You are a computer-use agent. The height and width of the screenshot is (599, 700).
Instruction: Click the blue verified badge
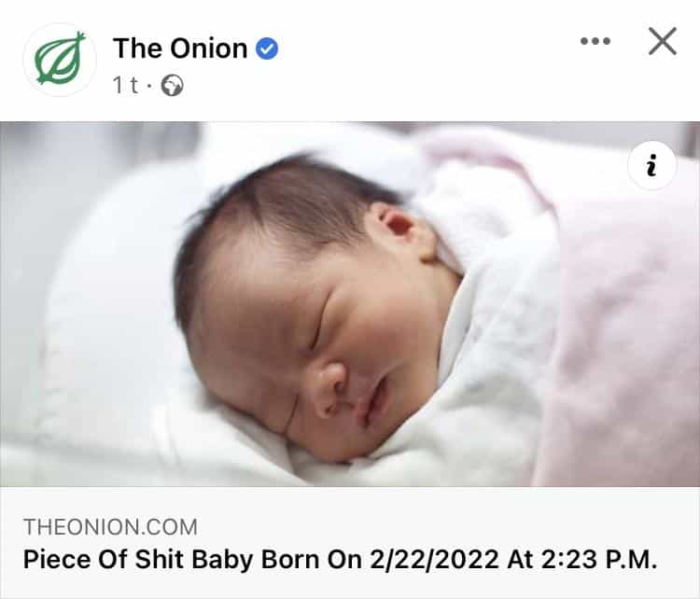268,49
